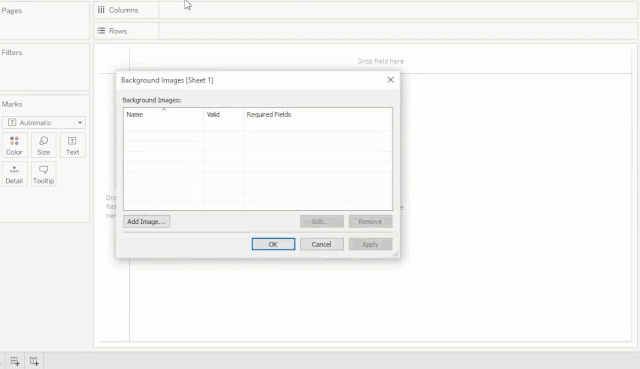Click the disabled Edit button
The image size is (640, 369).
click(x=322, y=222)
